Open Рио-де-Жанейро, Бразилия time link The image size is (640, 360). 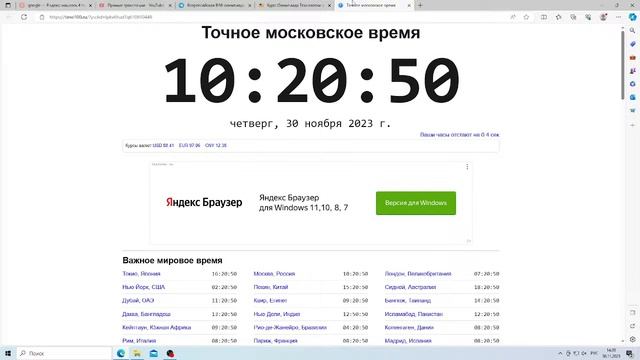click(290, 327)
